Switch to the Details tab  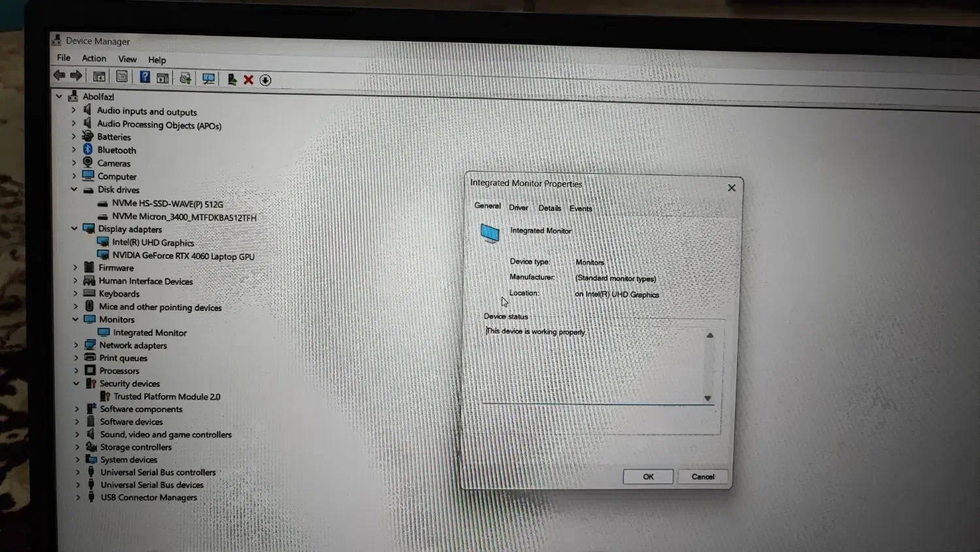click(549, 208)
